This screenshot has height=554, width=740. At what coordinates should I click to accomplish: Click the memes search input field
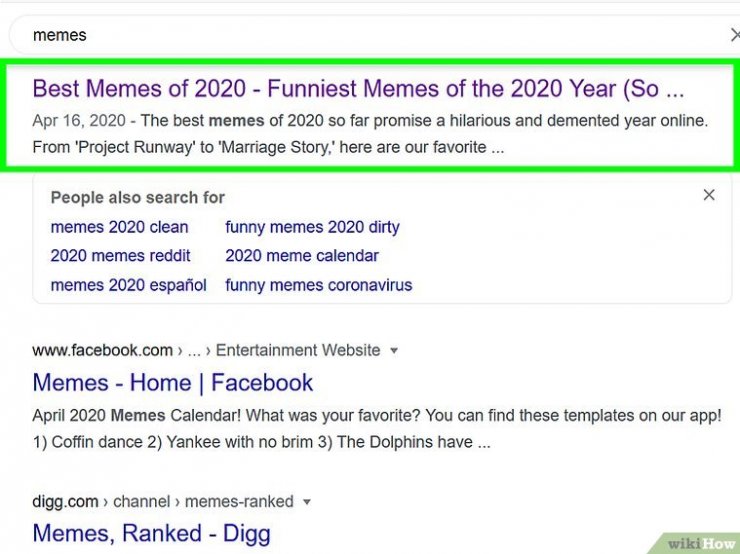370,35
